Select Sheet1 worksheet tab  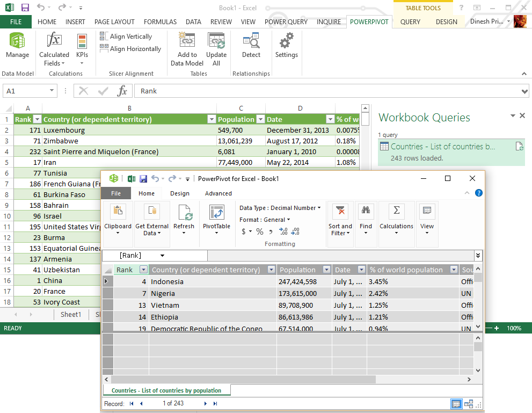click(x=70, y=315)
